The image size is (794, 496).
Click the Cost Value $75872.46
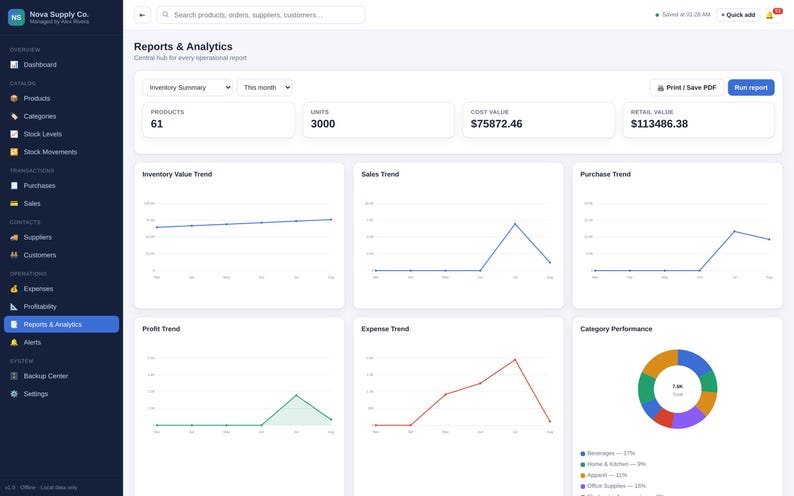(496, 124)
